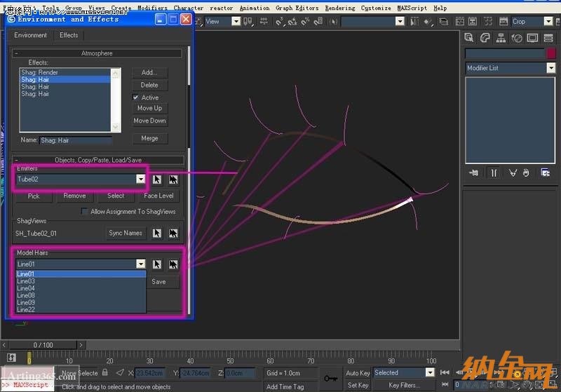561x392 pixels.
Task: Click the Angle Snap toggle icon
Action: click(x=292, y=22)
